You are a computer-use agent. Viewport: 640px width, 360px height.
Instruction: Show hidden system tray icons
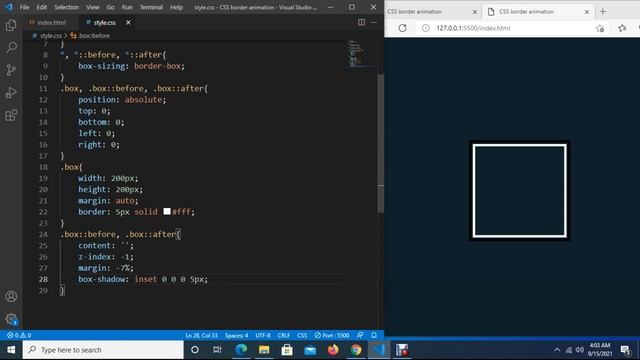557,350
